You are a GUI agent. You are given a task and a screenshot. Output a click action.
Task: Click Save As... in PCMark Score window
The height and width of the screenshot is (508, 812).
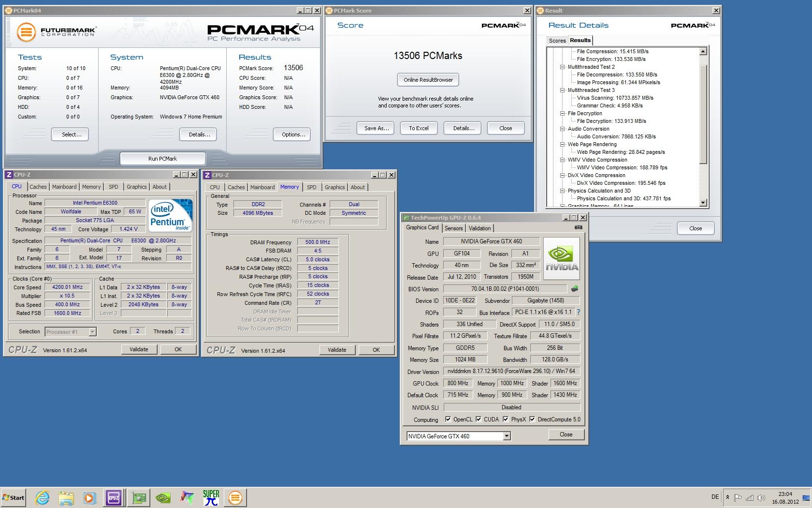pos(376,128)
